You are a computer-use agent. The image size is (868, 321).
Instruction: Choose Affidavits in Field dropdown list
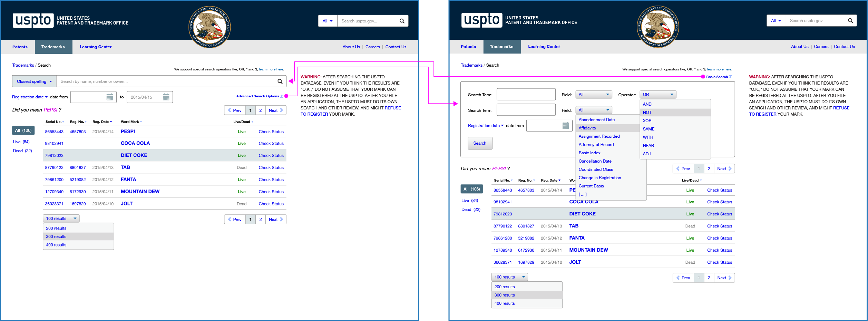[x=608, y=128]
